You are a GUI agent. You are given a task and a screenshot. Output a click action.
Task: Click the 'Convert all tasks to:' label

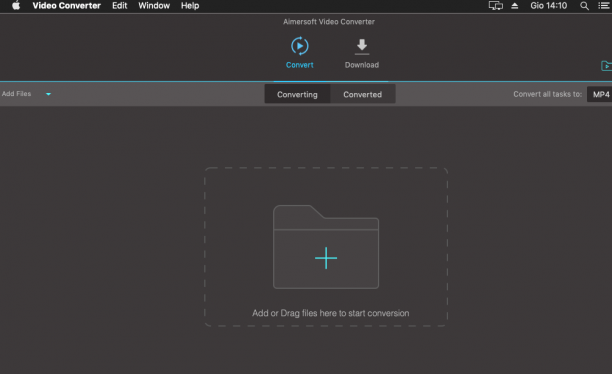click(x=547, y=94)
